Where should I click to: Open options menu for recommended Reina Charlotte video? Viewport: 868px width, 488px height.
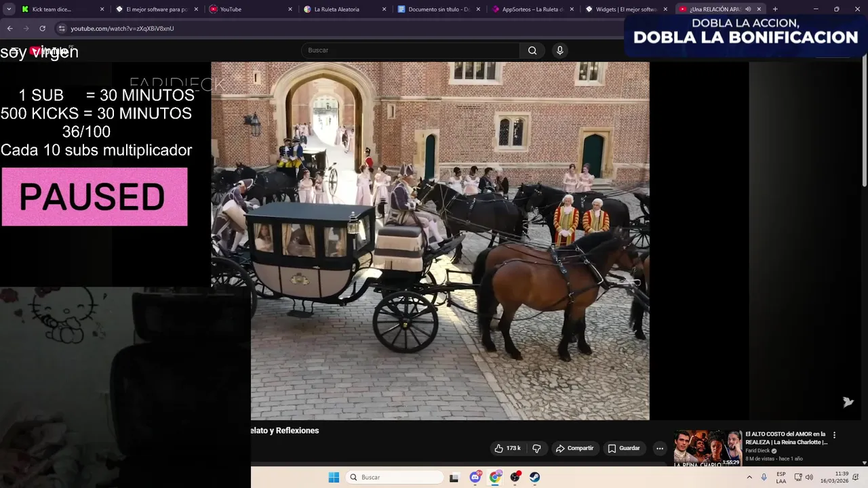point(834,435)
